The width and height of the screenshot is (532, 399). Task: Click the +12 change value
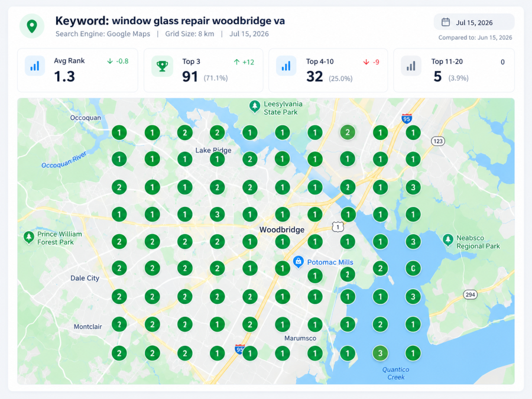248,62
